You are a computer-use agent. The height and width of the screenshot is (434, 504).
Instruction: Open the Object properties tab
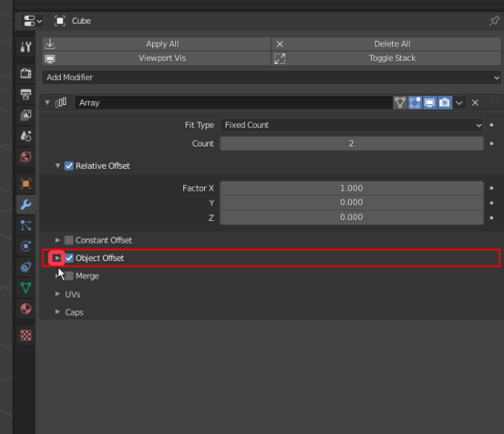(26, 183)
